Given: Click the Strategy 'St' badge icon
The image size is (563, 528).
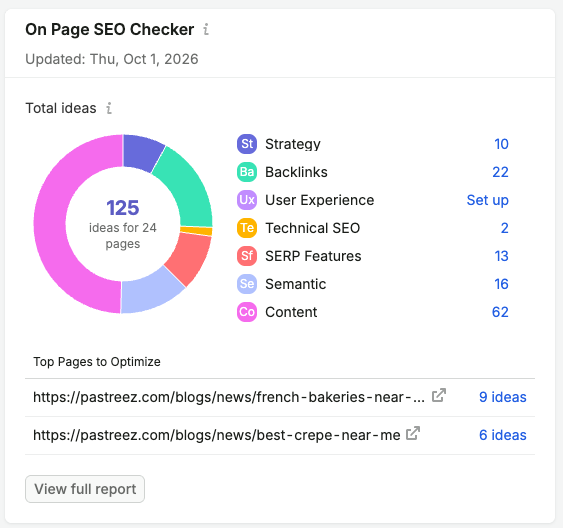Looking at the screenshot, I should 247,144.
